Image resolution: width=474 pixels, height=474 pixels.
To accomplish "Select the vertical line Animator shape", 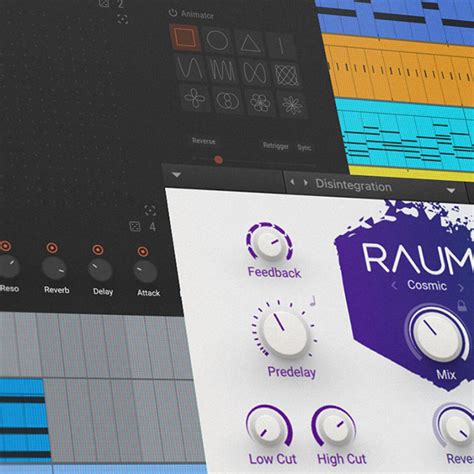I will tap(282, 46).
